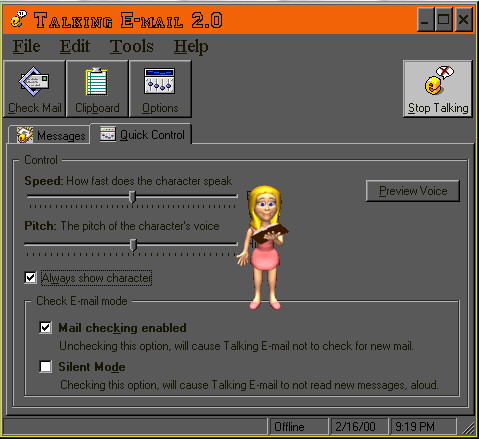Close the Talking E-mail window
This screenshot has width=479, height=439.
(x=464, y=20)
